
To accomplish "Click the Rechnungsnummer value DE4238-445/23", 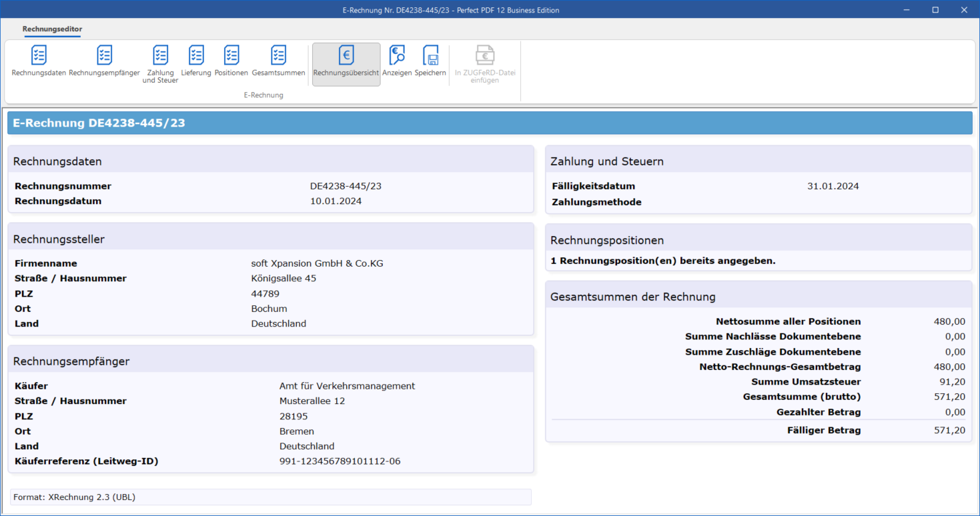I will pyautogui.click(x=345, y=186).
